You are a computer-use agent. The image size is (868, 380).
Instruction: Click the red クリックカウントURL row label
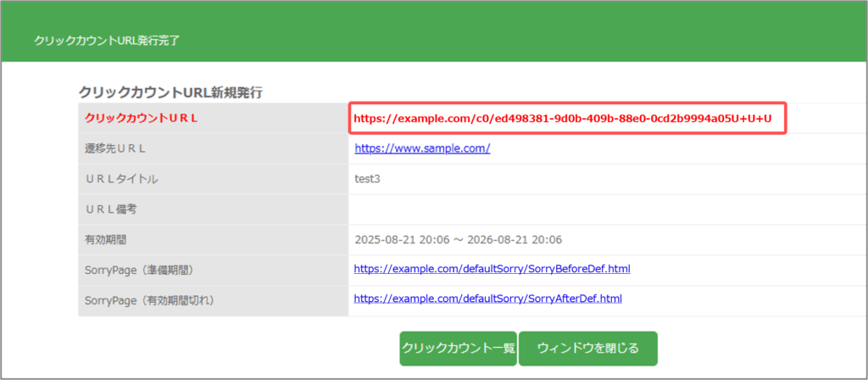[142, 119]
